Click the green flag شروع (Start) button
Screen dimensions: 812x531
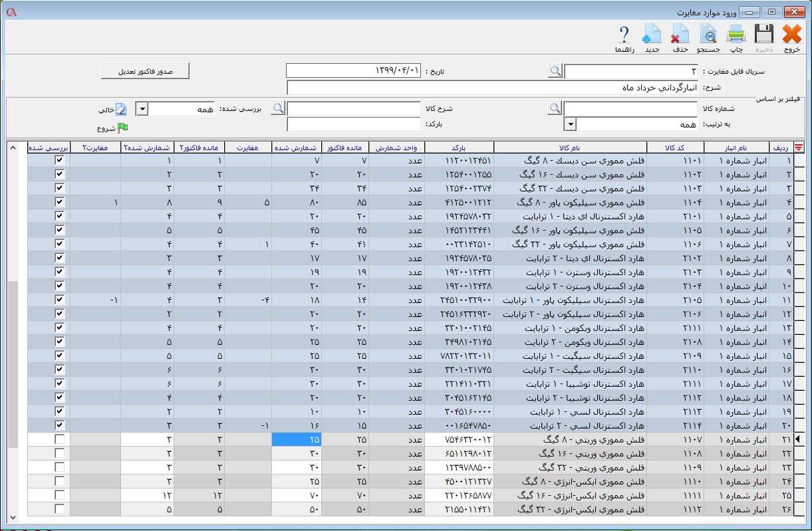pos(122,128)
